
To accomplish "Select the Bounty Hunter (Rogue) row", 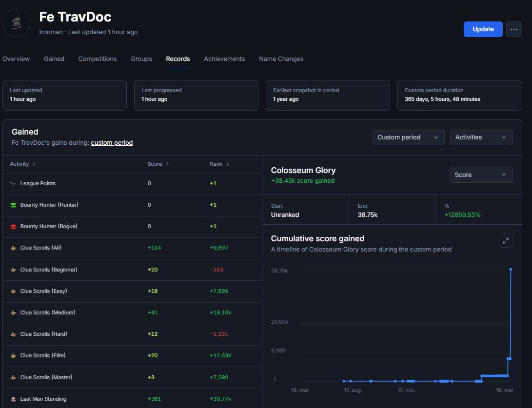I will (x=132, y=227).
